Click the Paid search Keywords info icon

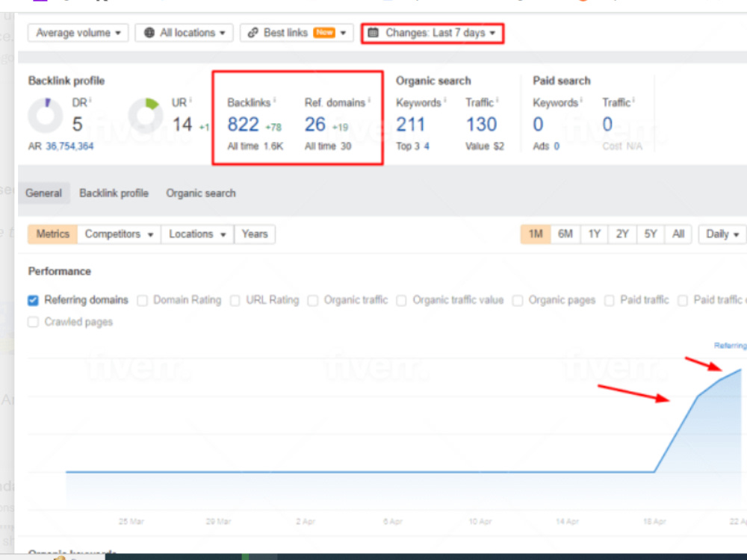(x=582, y=100)
